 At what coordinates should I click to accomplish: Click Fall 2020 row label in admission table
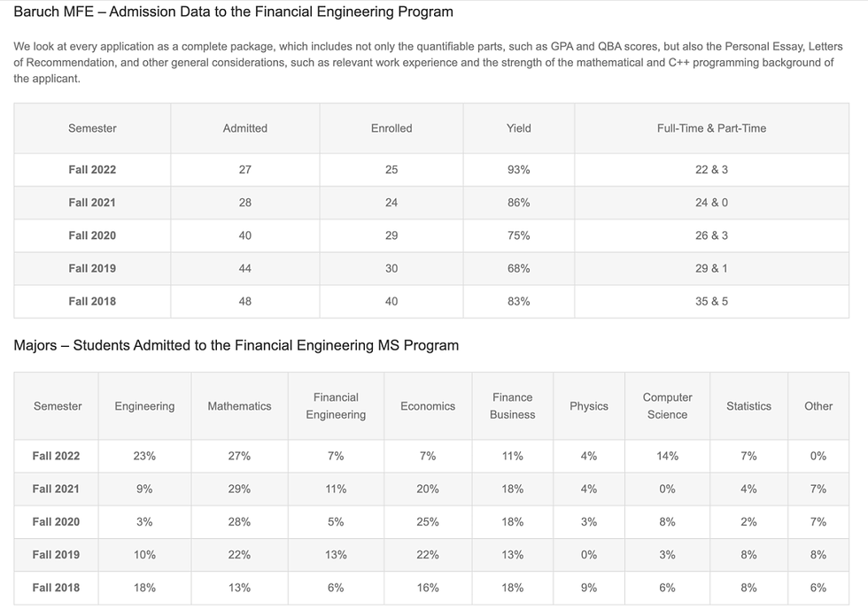[92, 235]
